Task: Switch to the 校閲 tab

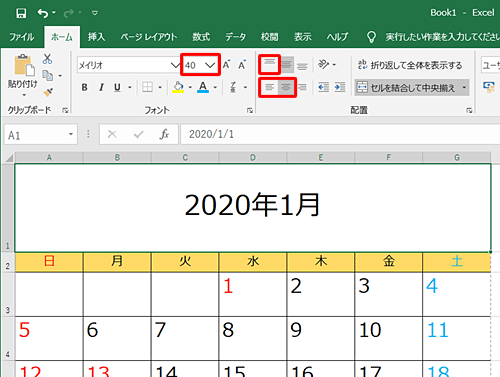Action: pyautogui.click(x=269, y=37)
